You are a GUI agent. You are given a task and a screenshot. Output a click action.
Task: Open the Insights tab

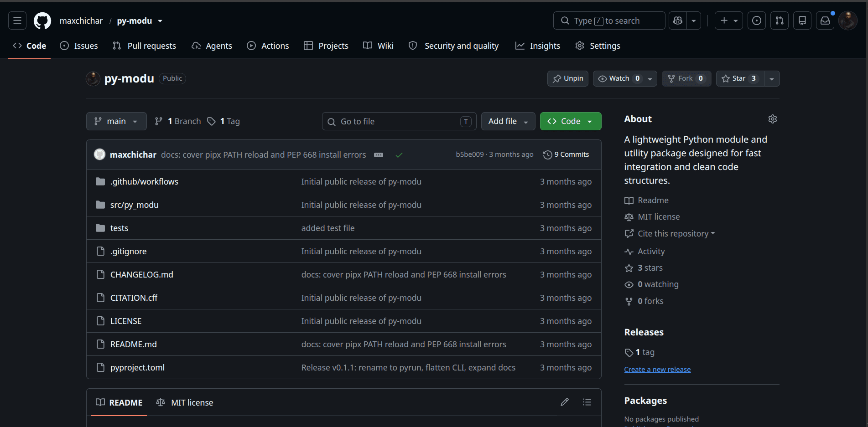point(538,46)
